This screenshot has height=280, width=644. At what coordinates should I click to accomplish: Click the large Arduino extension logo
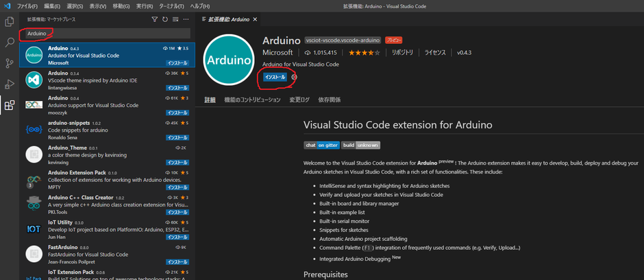[229, 60]
